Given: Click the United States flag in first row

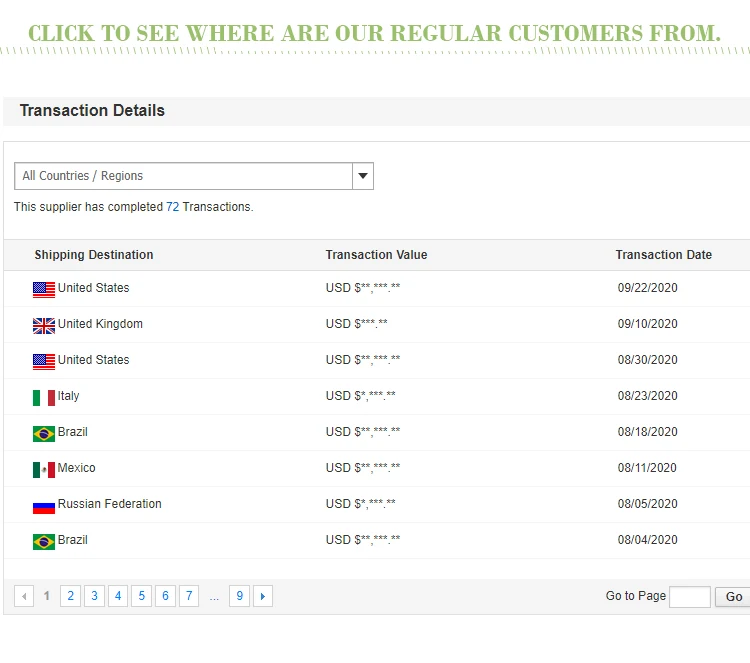Looking at the screenshot, I should click(x=44, y=289).
